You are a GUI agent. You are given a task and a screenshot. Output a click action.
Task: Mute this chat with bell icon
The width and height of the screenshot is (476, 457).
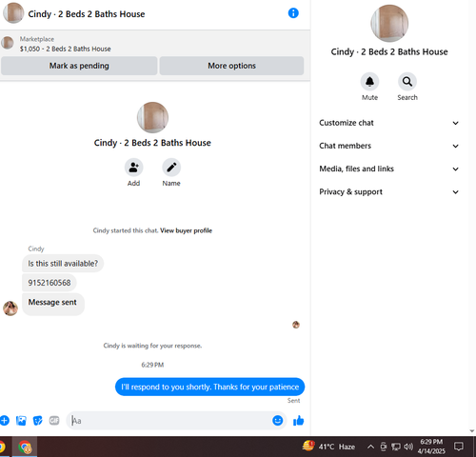369,82
